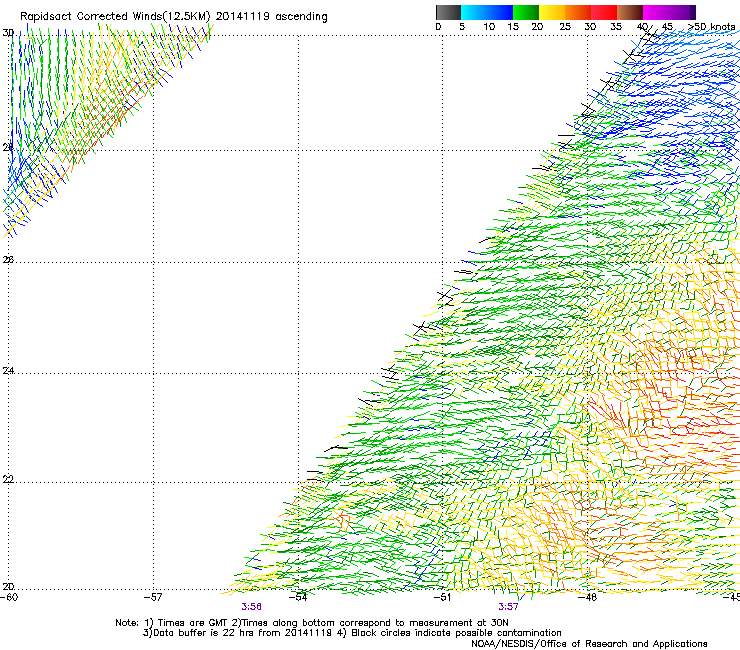Screen dimensions: 740x650
Task: Click the purple '3:57' time label
Action: click(x=508, y=607)
